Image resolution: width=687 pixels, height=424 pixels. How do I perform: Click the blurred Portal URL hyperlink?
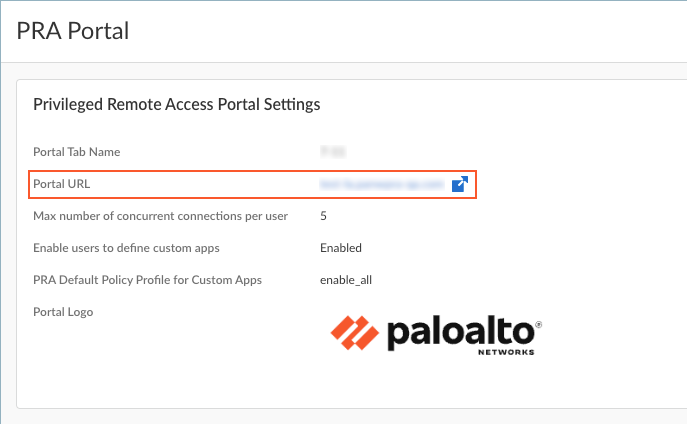click(381, 184)
